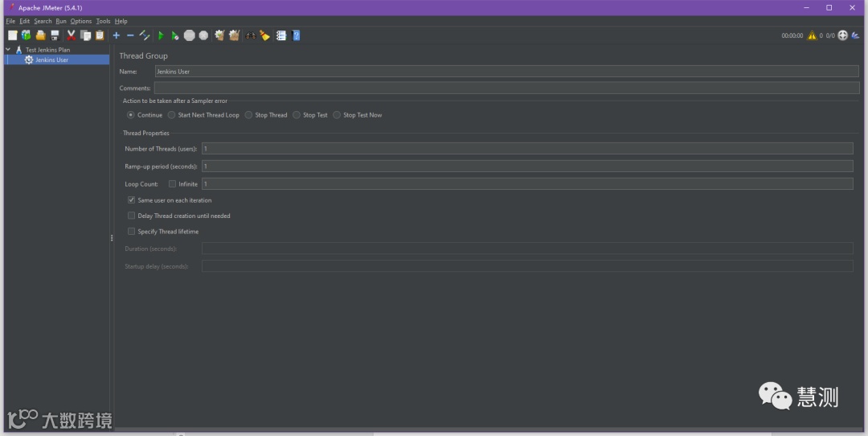Select the Stop Test Now radio button
This screenshot has width=868, height=436.
[x=337, y=115]
